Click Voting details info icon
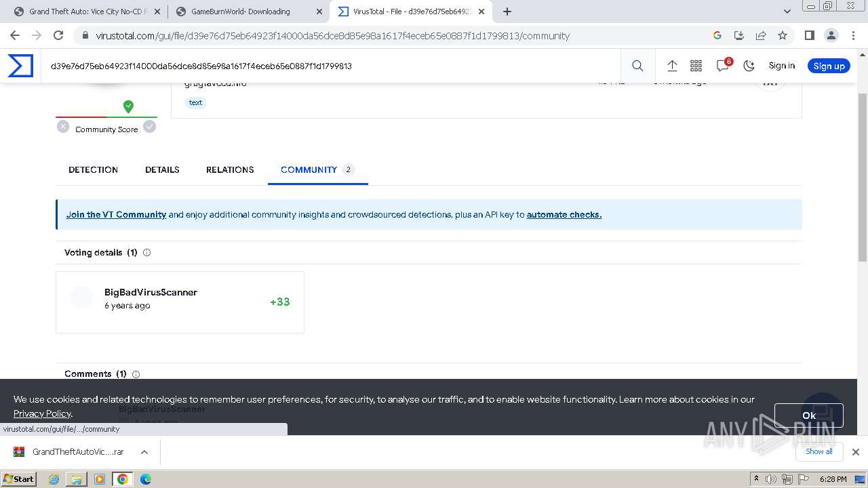The image size is (868, 488). [x=146, y=252]
